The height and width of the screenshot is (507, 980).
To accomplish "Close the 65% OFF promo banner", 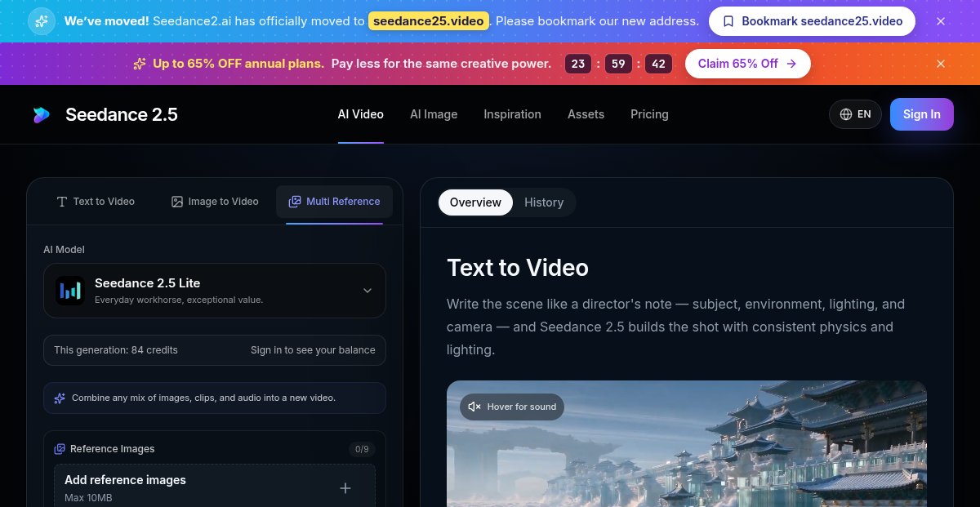I will point(941,64).
